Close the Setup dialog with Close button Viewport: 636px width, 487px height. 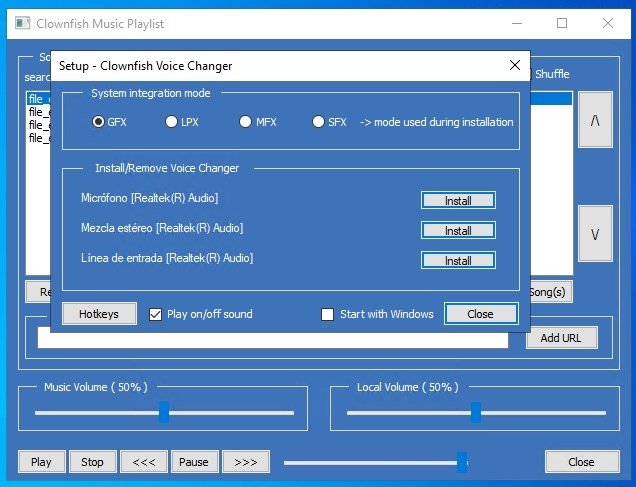click(x=481, y=314)
